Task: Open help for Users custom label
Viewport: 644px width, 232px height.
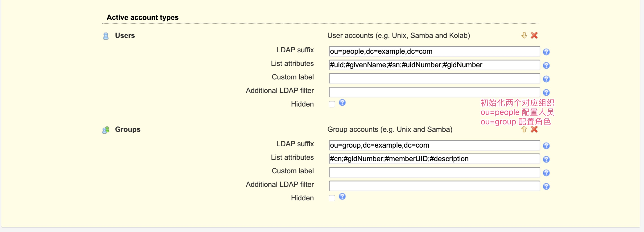Action: [547, 79]
